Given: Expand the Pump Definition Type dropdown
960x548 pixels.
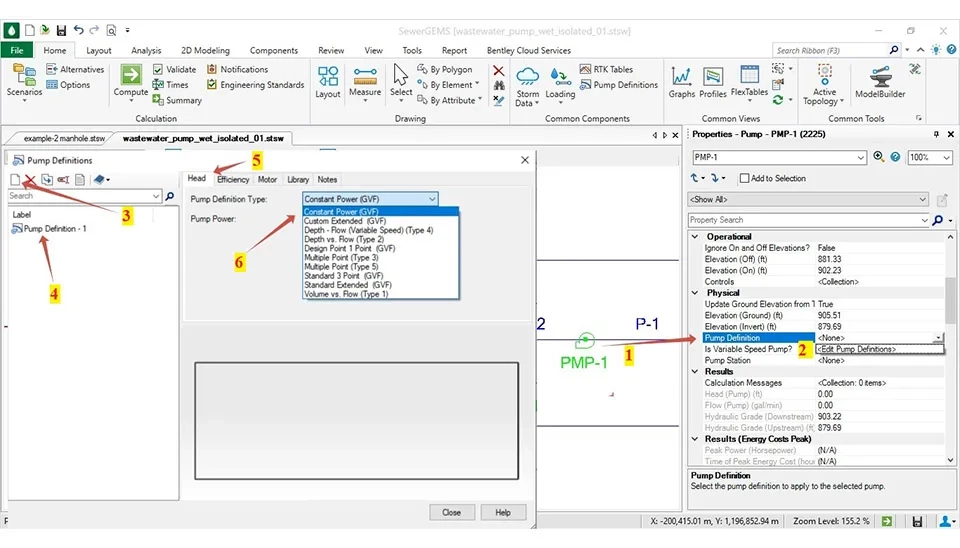Looking at the screenshot, I should pyautogui.click(x=432, y=199).
